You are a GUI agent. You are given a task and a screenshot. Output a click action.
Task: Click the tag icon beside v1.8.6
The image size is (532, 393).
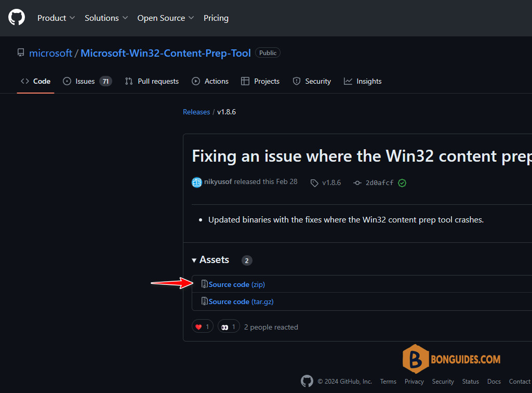(x=314, y=183)
